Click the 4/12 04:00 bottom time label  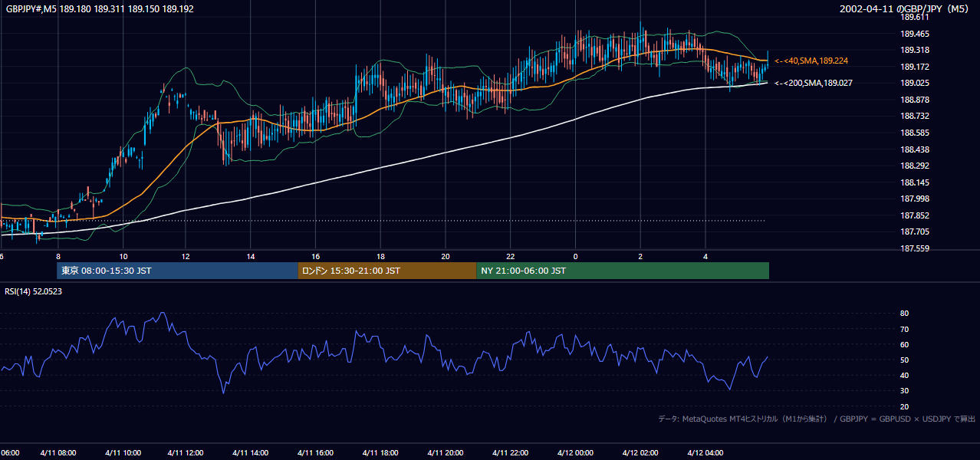click(x=705, y=453)
